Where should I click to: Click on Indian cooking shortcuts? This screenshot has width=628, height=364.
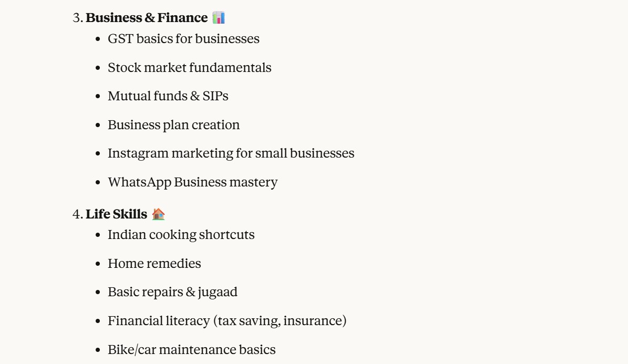pos(181,235)
